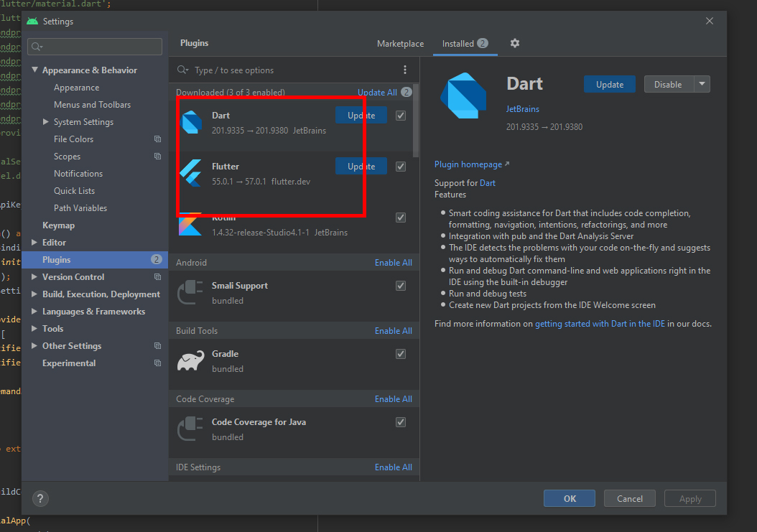The width and height of the screenshot is (757, 532).
Task: Toggle the Gradle plugin checkbox
Action: [401, 354]
